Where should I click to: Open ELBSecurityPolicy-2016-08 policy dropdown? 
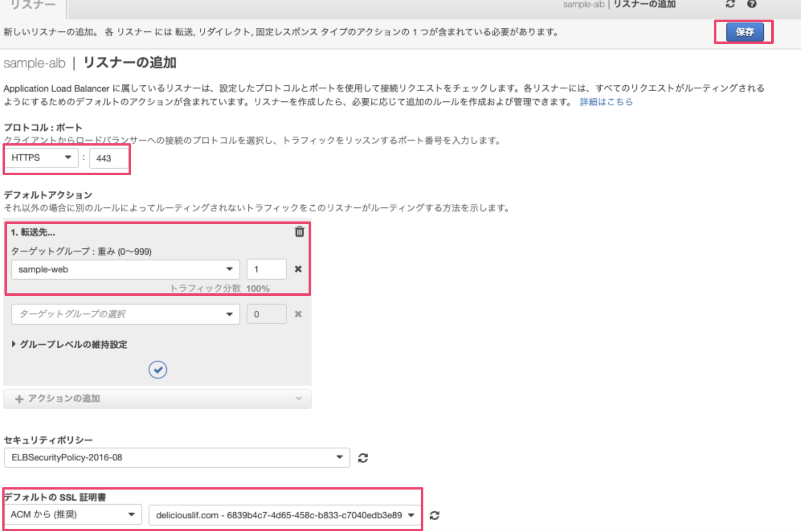177,458
